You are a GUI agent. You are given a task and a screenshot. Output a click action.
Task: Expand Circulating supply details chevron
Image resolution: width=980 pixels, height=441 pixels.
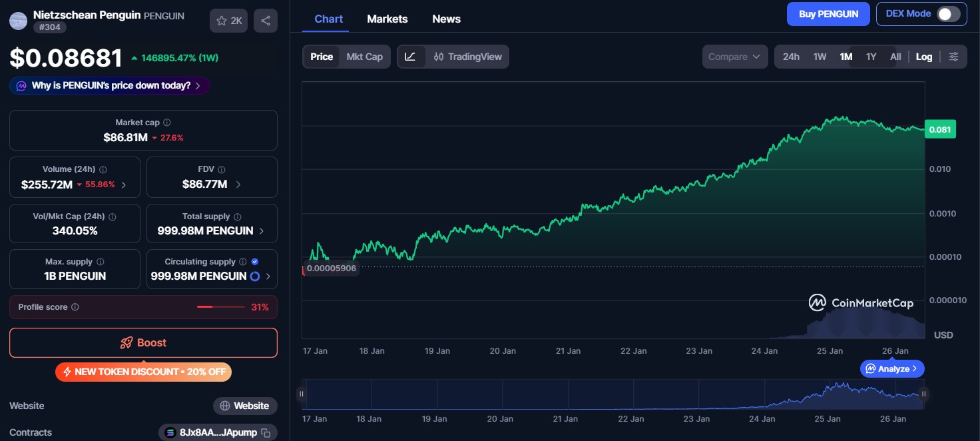[x=268, y=276]
